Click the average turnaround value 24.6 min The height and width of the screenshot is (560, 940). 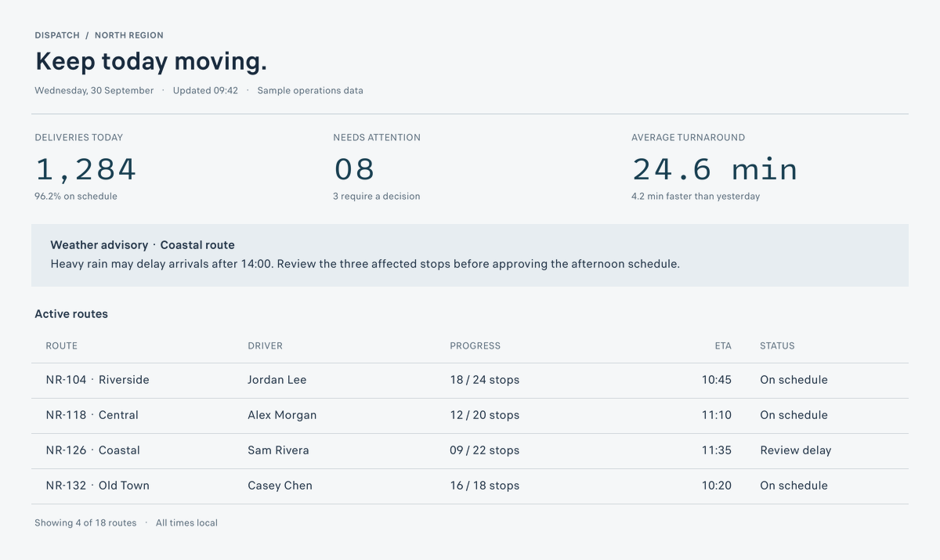(x=714, y=169)
